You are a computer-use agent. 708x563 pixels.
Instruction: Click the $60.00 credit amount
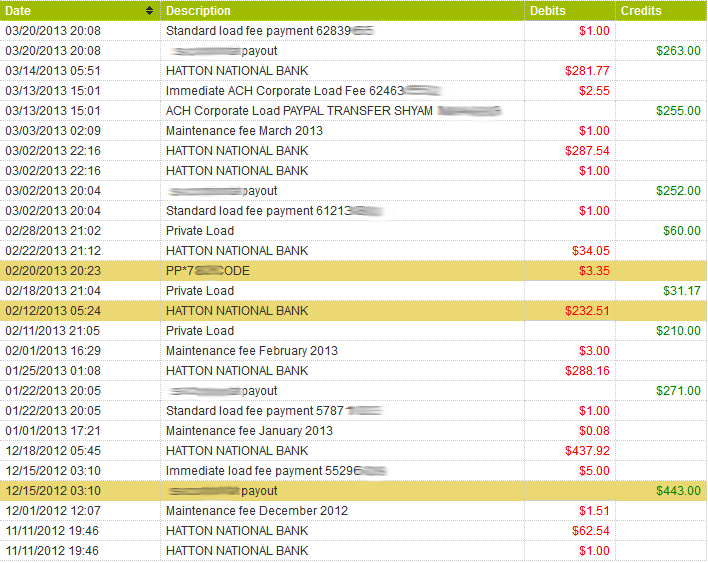(682, 231)
